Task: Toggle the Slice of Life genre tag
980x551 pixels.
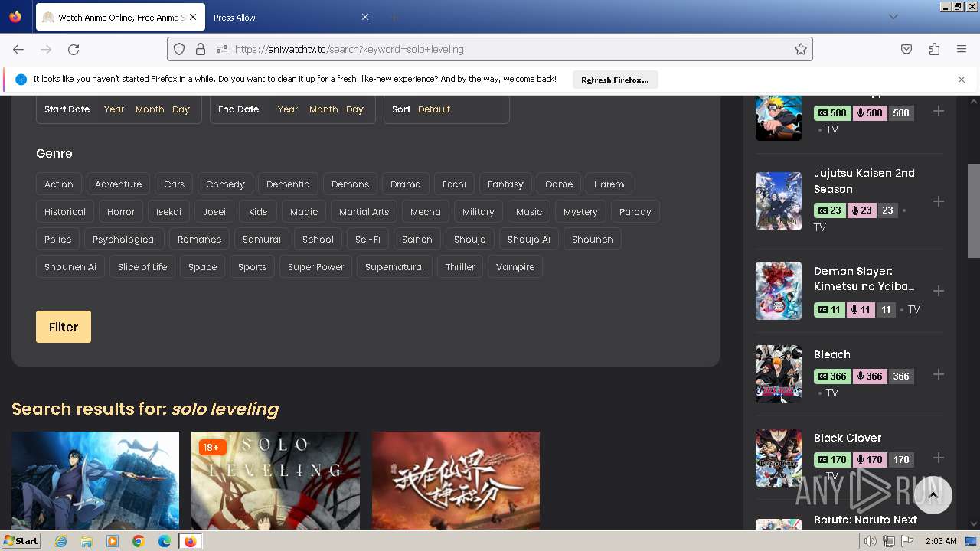Action: pyautogui.click(x=142, y=267)
